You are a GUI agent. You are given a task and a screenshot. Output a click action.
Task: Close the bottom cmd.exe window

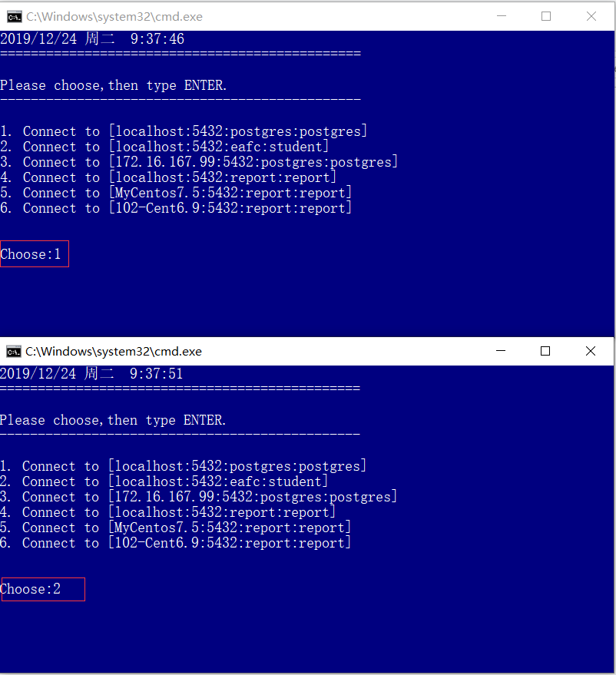click(590, 352)
